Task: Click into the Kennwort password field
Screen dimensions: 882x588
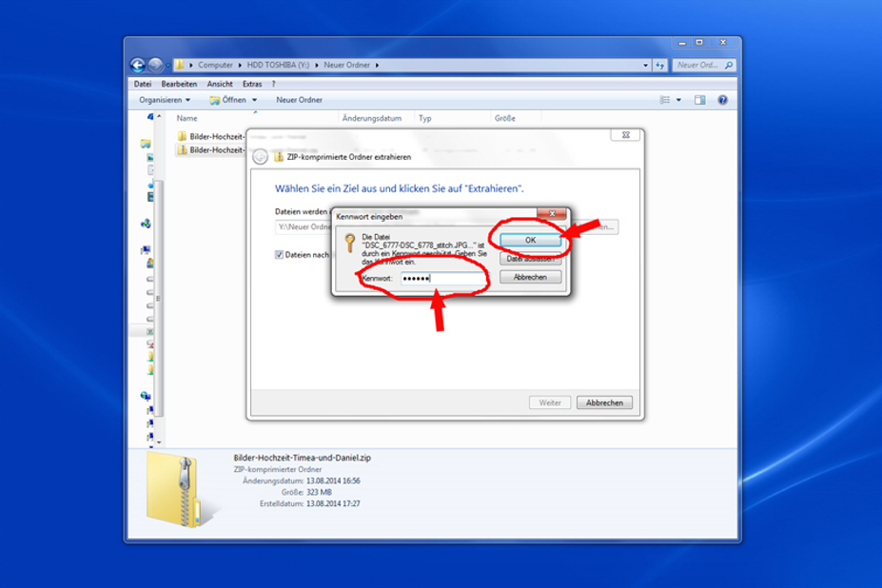Action: (x=441, y=278)
